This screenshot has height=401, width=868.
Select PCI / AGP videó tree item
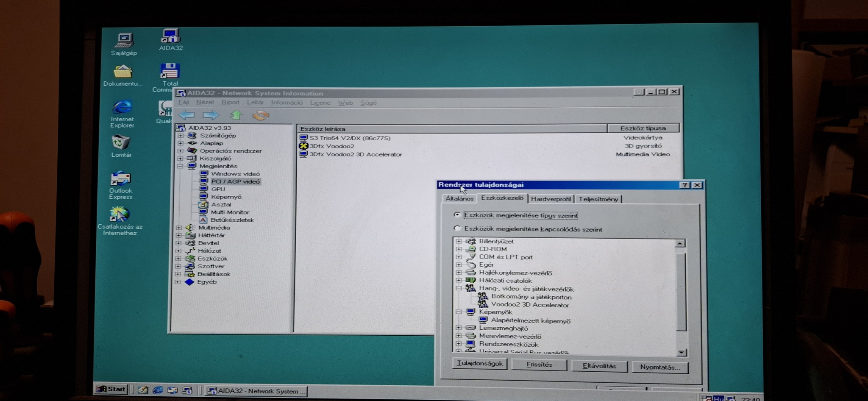[x=235, y=181]
